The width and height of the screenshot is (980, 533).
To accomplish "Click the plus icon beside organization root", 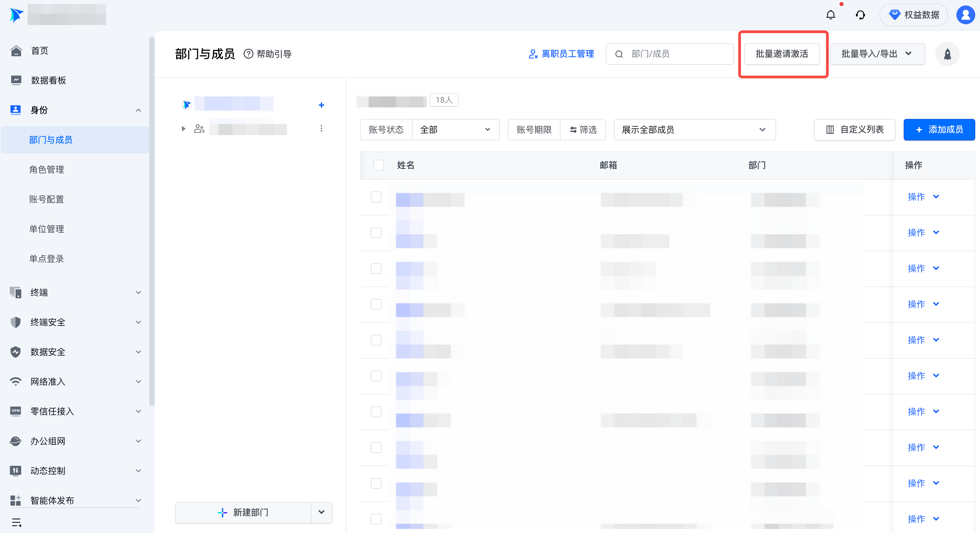I will tap(321, 105).
